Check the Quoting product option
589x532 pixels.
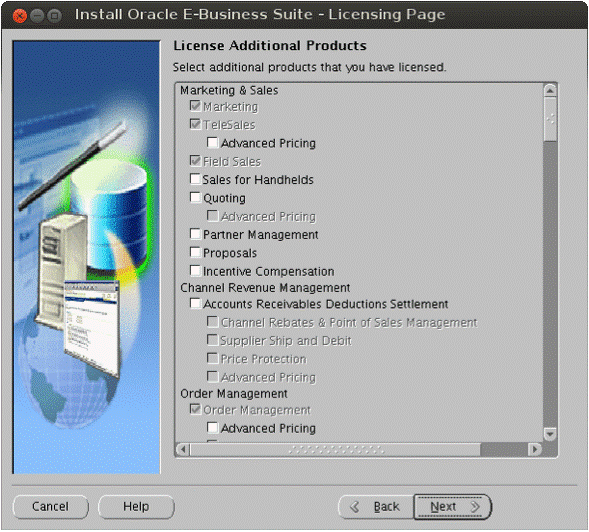(195, 197)
